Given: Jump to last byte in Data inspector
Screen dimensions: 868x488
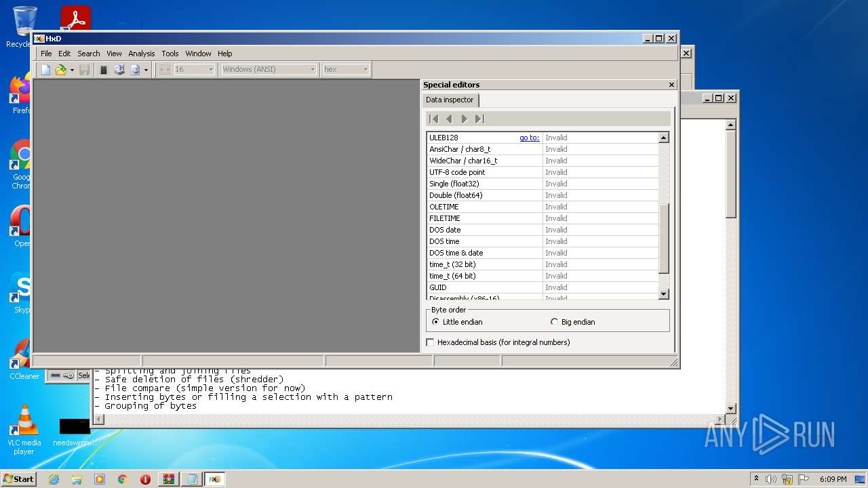Looking at the screenshot, I should pyautogui.click(x=479, y=119).
